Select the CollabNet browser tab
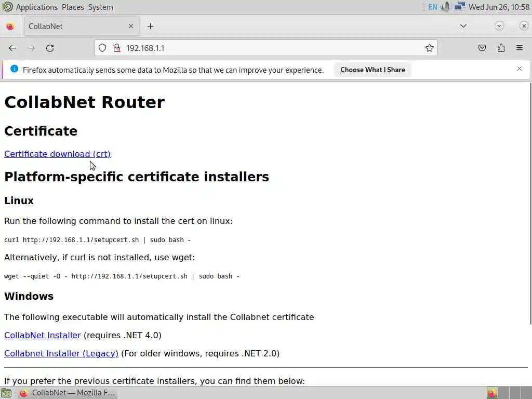The image size is (532, 399). 81,26
